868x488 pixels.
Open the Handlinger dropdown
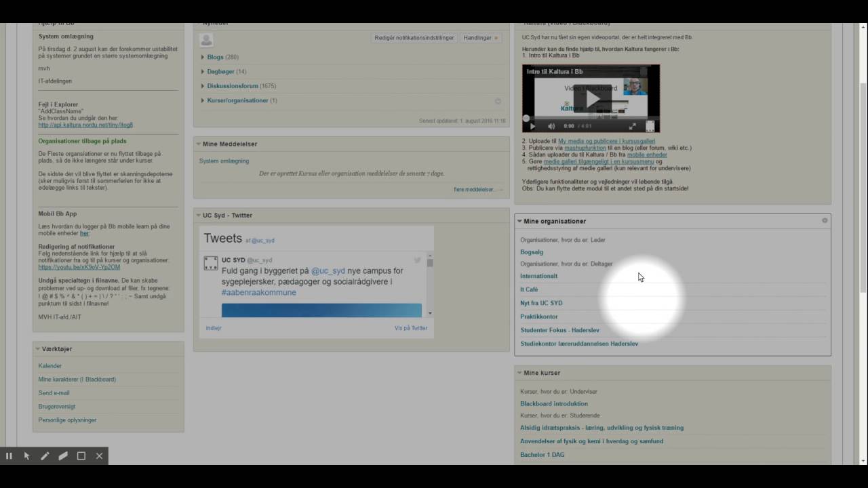480,38
